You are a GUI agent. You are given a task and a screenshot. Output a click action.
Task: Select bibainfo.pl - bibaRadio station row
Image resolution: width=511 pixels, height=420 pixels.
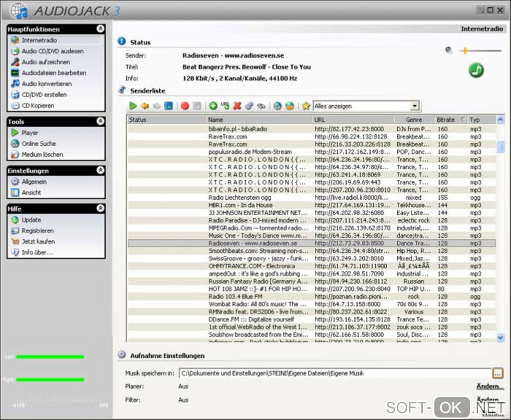coord(312,129)
